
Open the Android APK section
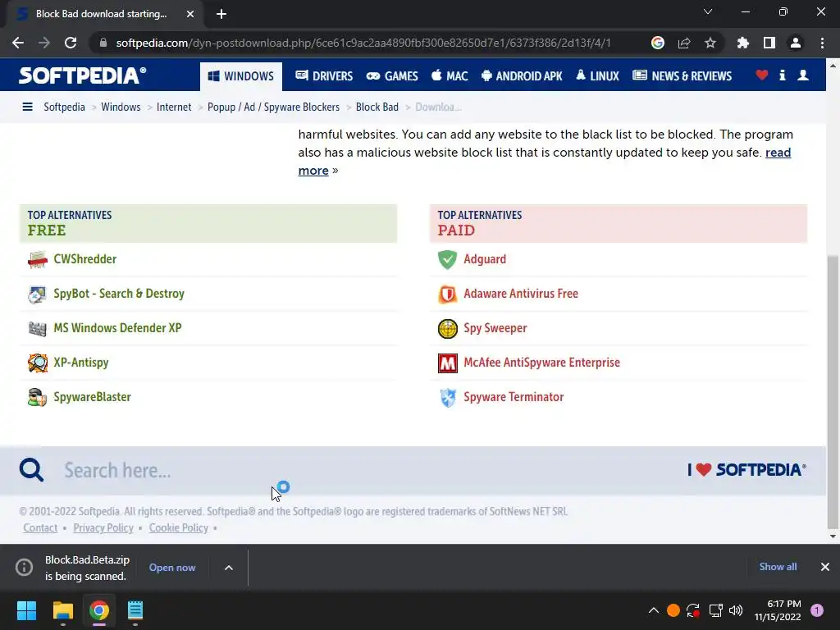(x=522, y=76)
